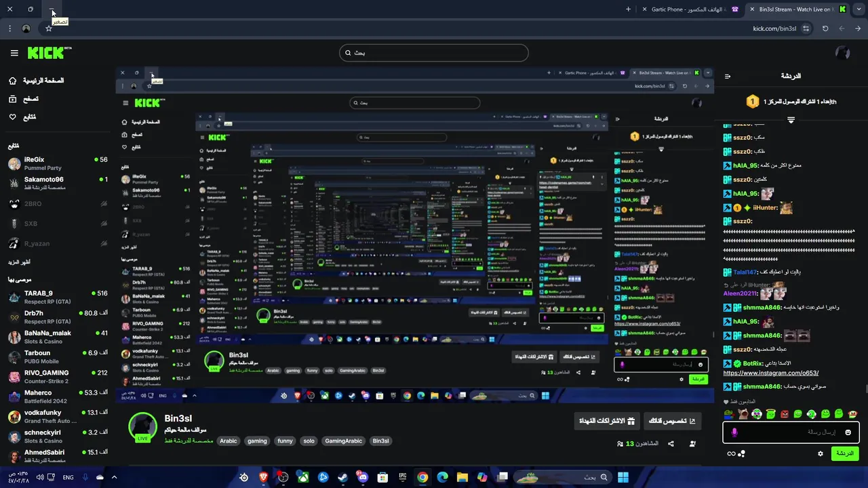Click the infinity icon below chat input

click(x=731, y=454)
